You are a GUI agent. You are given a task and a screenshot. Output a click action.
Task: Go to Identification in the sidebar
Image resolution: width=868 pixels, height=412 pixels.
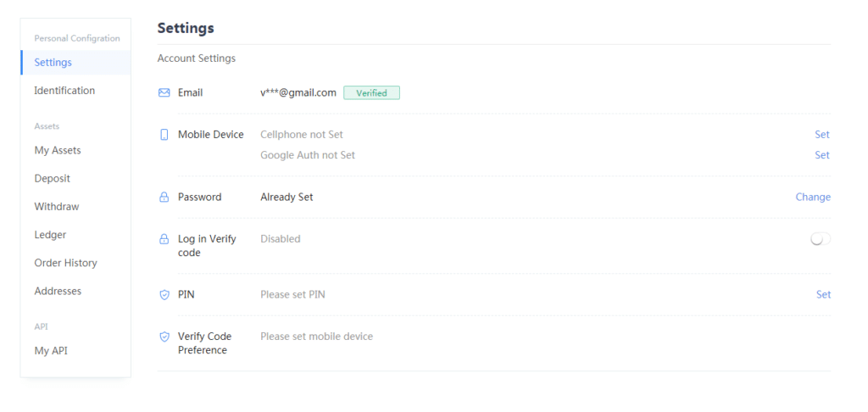coord(64,91)
